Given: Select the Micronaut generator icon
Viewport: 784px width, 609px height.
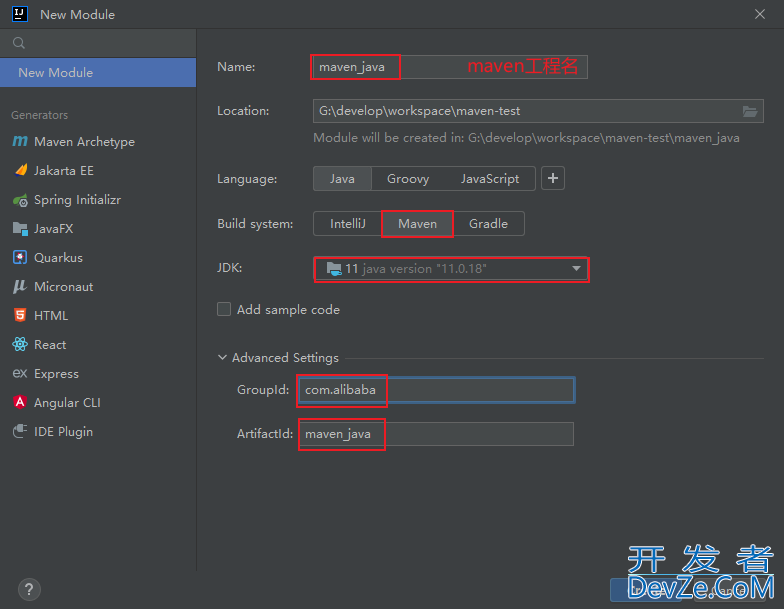Looking at the screenshot, I should click(20, 286).
